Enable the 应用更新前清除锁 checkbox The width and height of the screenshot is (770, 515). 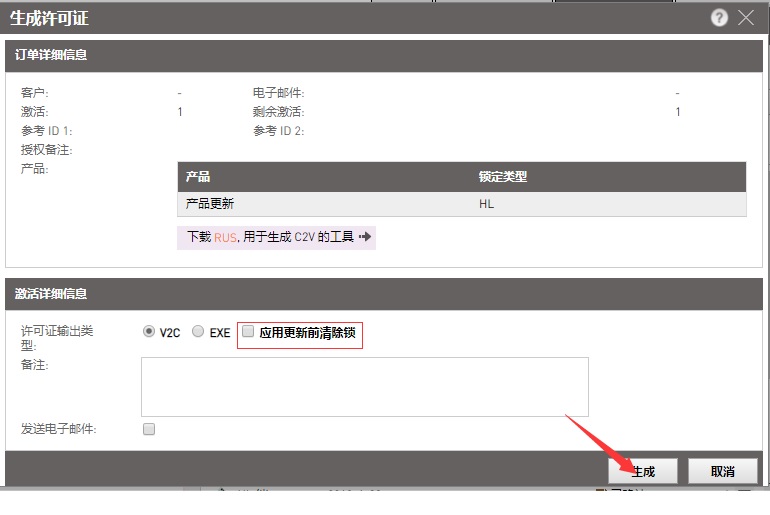point(249,331)
